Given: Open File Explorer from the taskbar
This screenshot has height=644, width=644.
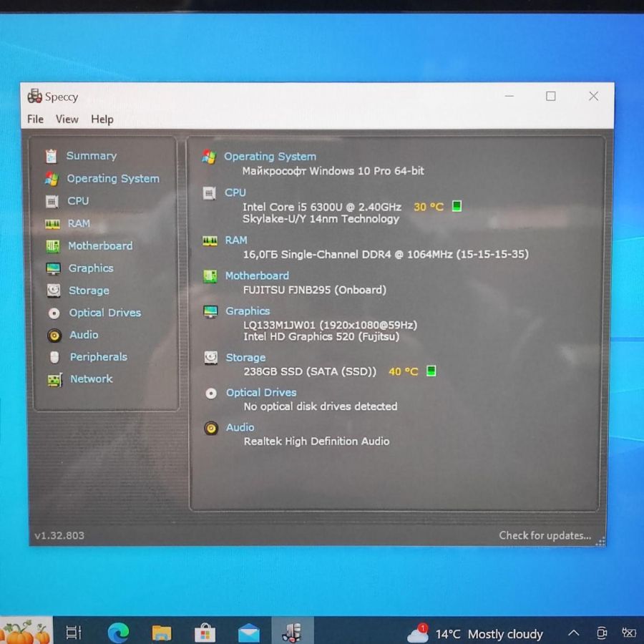Looking at the screenshot, I should coord(162,633).
